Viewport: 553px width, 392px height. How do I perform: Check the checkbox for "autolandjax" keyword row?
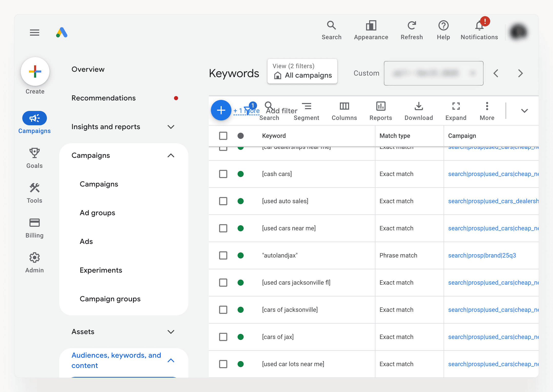click(223, 255)
